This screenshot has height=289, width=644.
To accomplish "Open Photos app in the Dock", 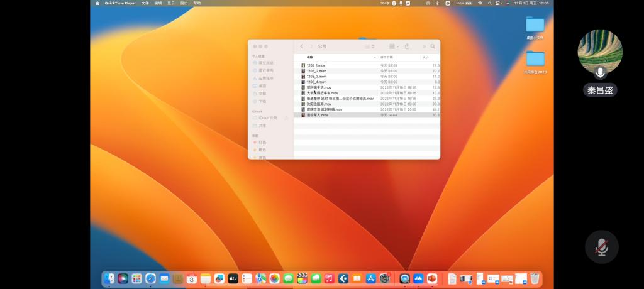I will click(x=274, y=279).
